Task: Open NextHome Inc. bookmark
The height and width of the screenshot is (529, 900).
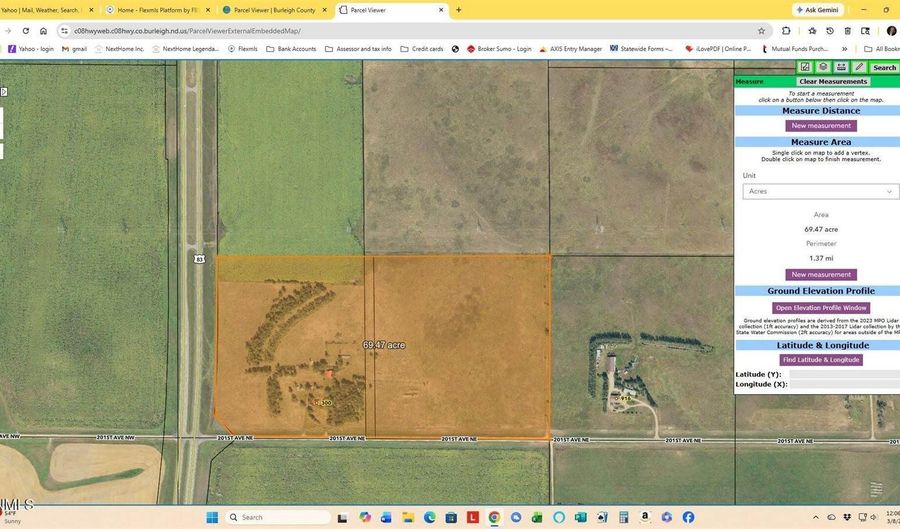Action: click(119, 49)
